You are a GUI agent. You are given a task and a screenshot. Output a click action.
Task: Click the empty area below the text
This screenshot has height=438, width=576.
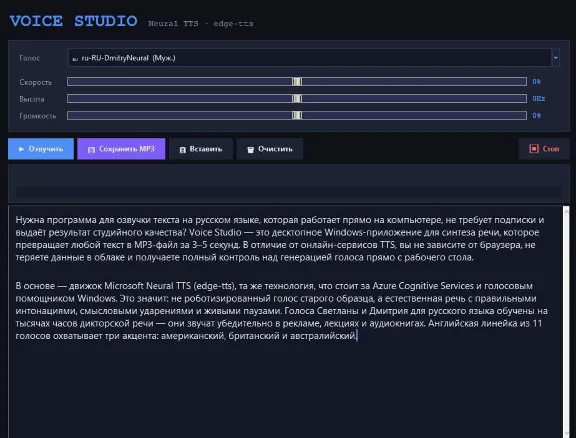click(285, 389)
